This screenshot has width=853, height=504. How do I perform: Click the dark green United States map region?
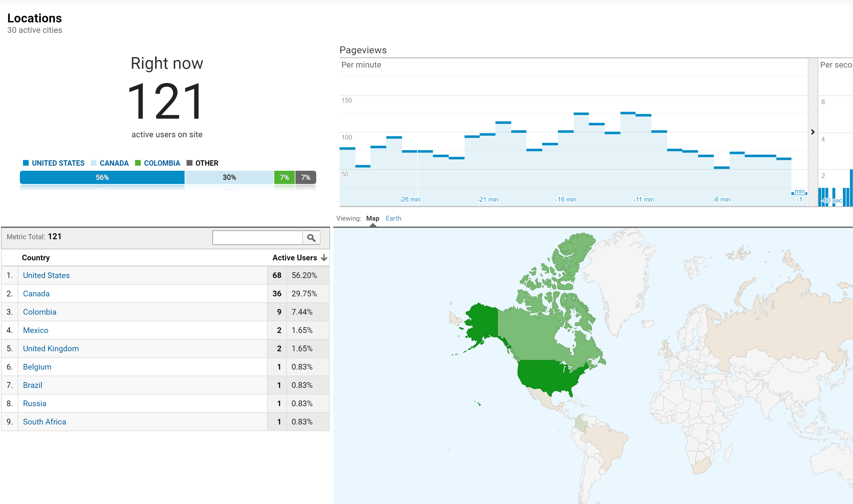click(547, 375)
